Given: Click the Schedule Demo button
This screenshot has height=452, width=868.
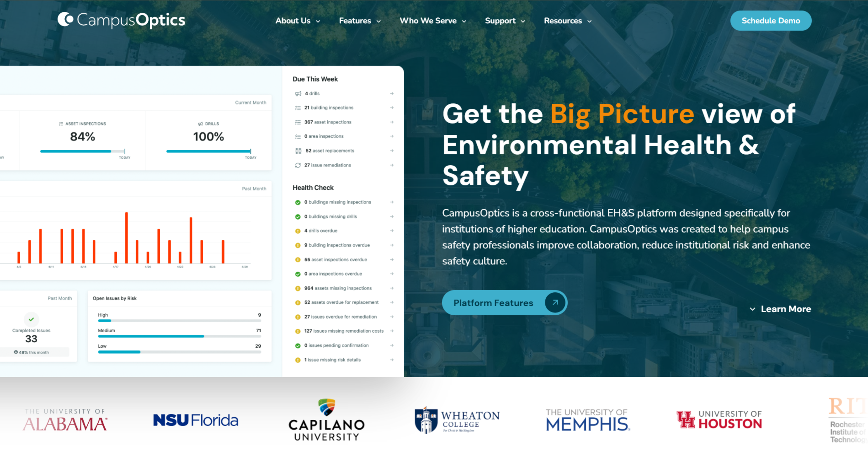Looking at the screenshot, I should (771, 21).
